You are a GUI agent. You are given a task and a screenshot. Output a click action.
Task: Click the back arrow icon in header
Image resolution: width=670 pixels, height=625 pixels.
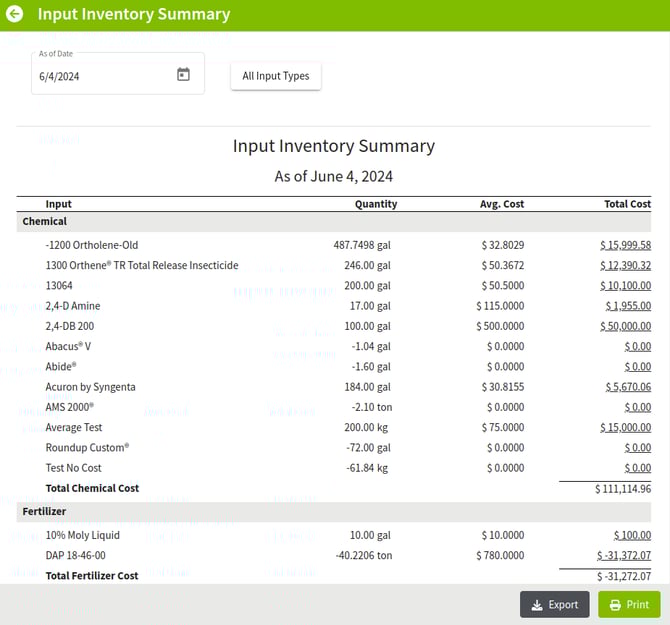(15, 15)
